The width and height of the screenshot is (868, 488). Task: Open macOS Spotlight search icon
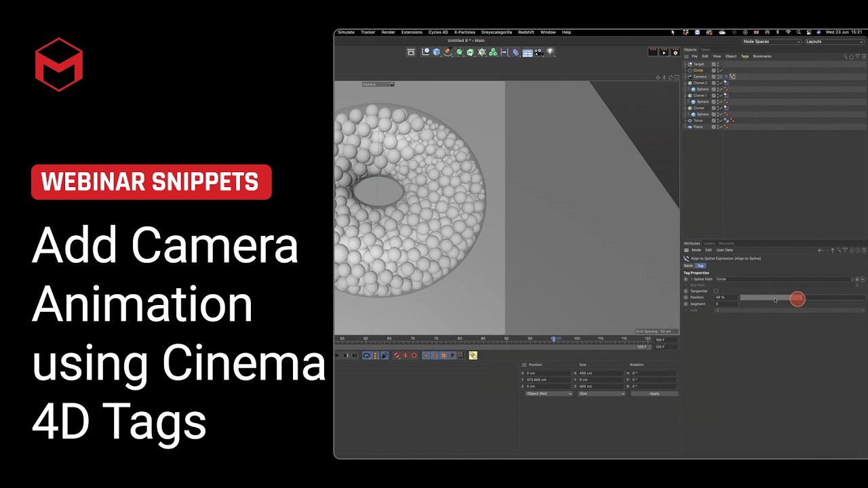800,32
